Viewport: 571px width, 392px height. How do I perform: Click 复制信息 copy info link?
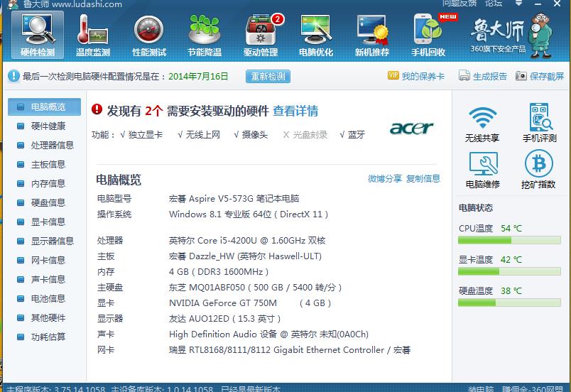(x=423, y=179)
